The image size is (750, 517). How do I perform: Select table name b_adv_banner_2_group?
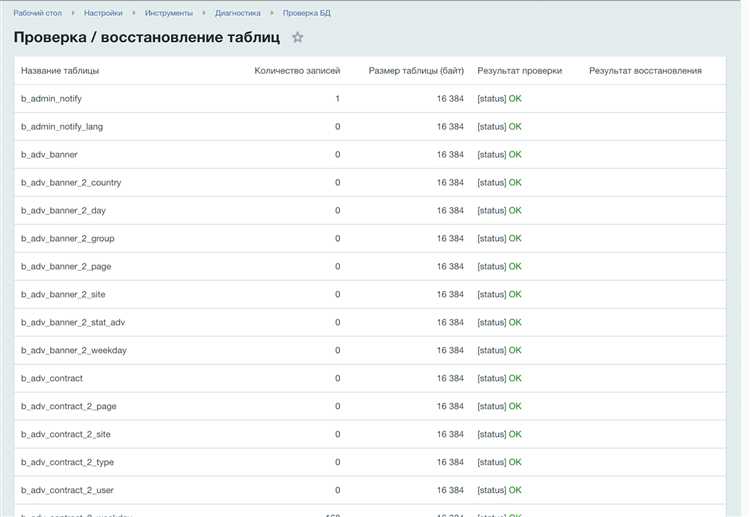[67, 239]
